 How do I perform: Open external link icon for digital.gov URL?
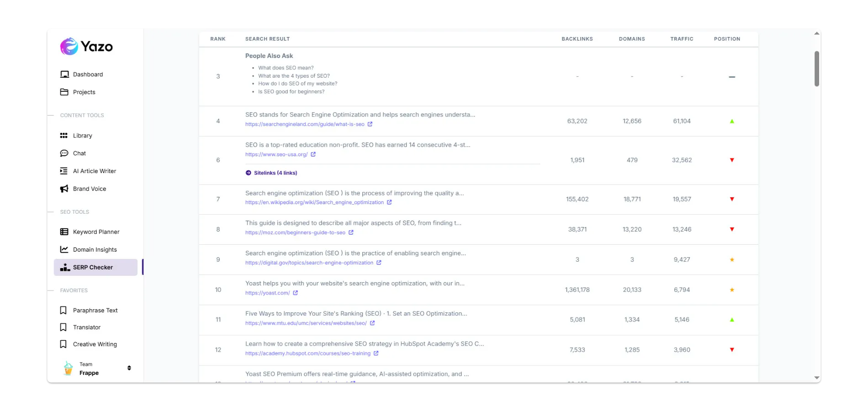(x=379, y=263)
